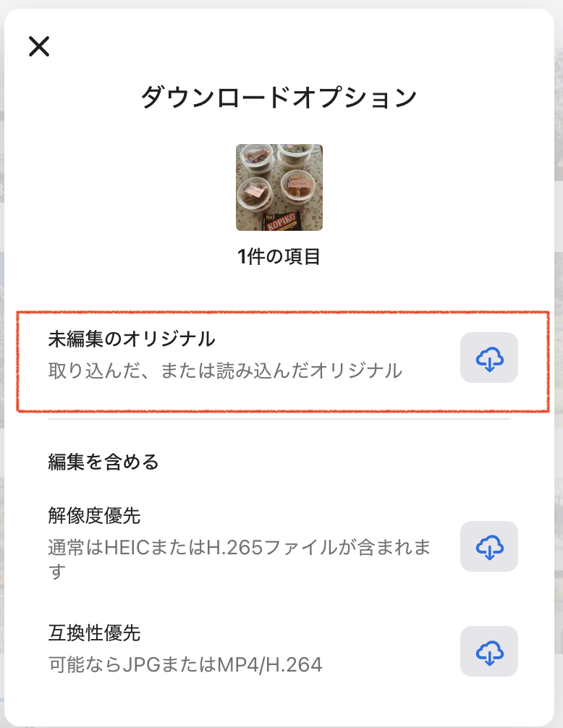The width and height of the screenshot is (563, 728).
Task: Click the divider line below original option
Action: 279,419
